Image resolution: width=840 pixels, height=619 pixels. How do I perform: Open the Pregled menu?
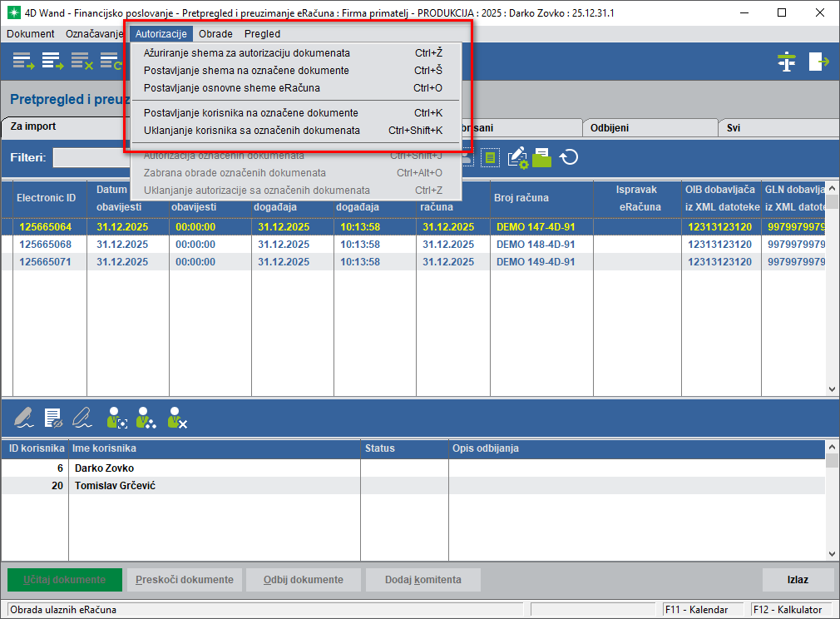(262, 34)
